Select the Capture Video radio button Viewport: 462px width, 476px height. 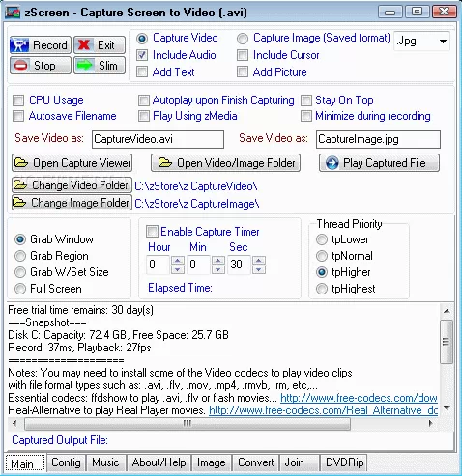pos(142,39)
